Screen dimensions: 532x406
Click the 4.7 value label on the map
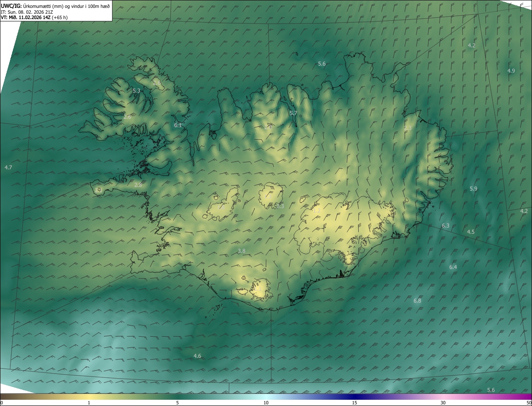8,167
